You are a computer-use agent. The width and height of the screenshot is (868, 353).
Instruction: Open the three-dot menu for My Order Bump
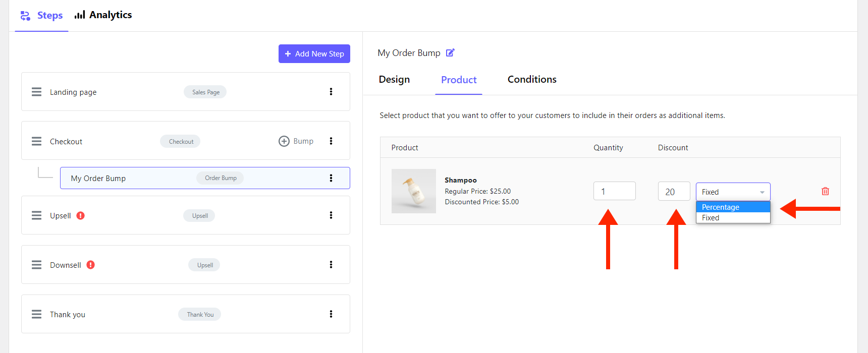331,178
